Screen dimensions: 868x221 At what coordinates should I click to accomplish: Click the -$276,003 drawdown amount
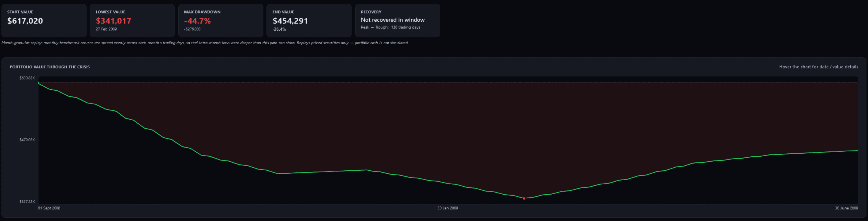click(192, 29)
